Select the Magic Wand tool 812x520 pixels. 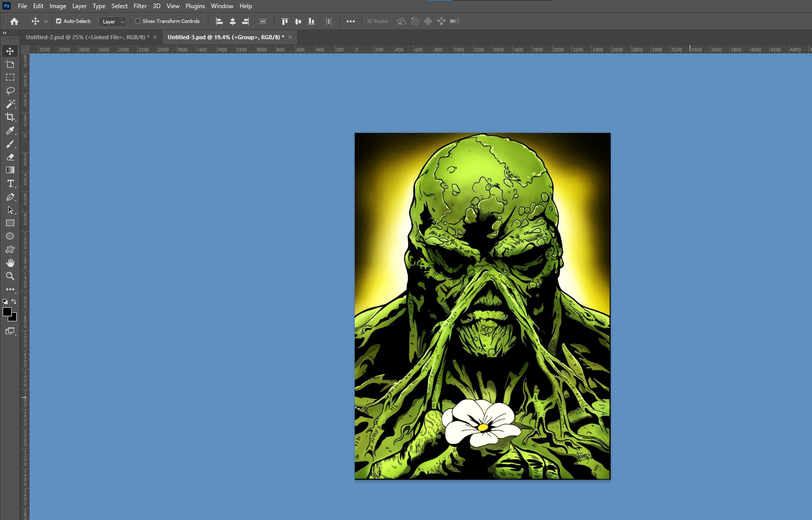coord(10,104)
